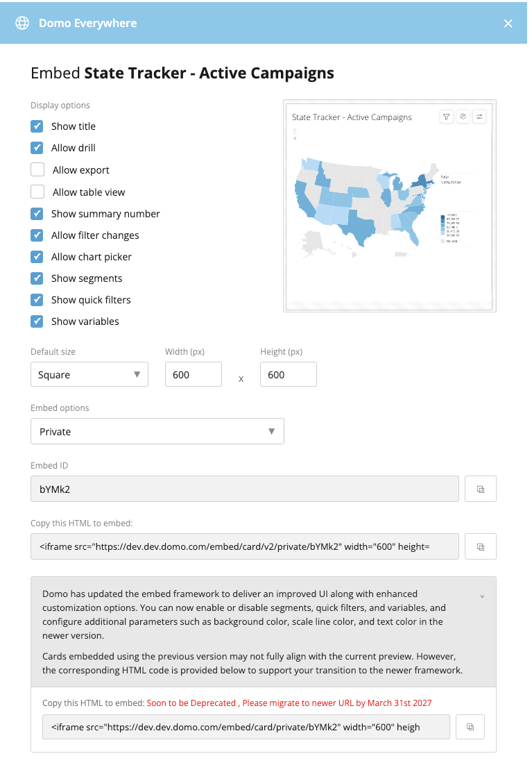Uncheck the Allow drill checkbox
This screenshot has width=532, height=772.
(37, 148)
